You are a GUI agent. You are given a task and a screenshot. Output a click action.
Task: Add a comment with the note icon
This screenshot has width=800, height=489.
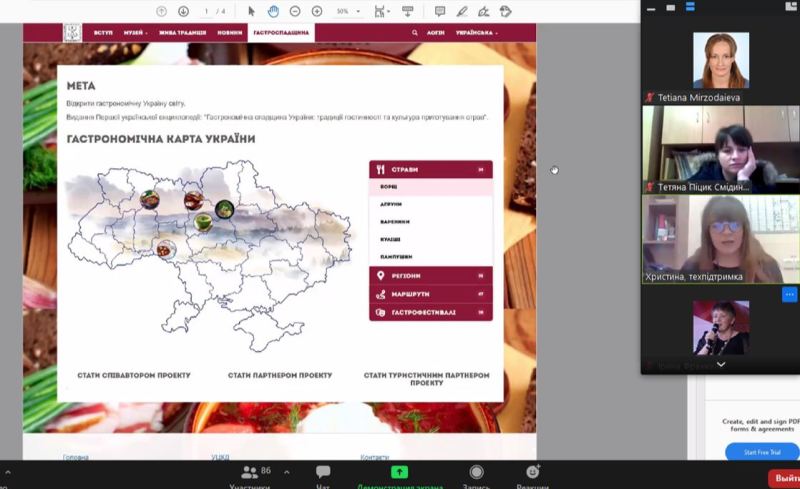440,11
